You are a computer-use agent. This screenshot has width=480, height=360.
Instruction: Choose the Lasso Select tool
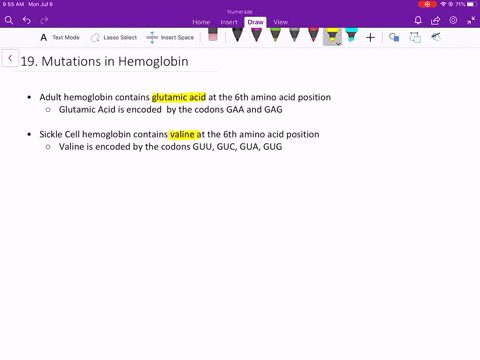(114, 37)
